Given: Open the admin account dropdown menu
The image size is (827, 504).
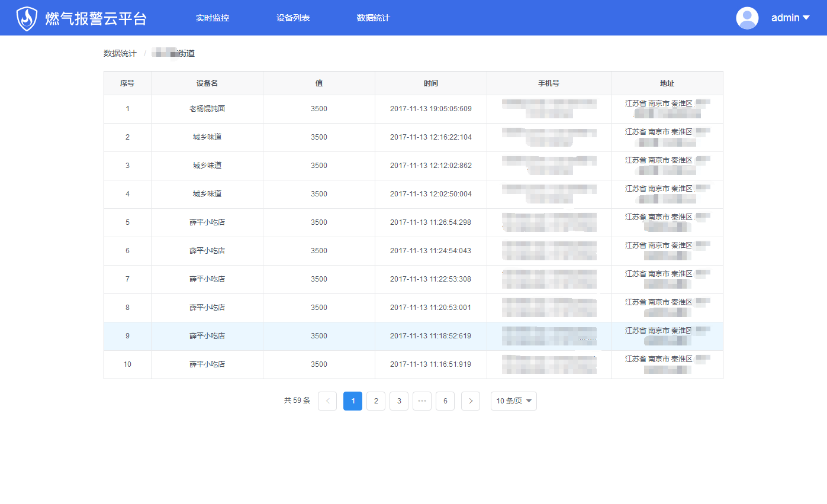Looking at the screenshot, I should point(790,18).
